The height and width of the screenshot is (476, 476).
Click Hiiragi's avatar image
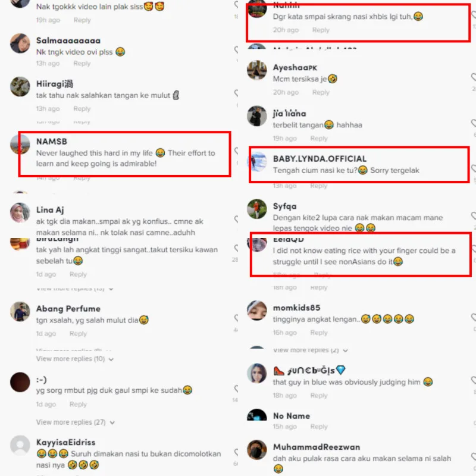coord(20,86)
